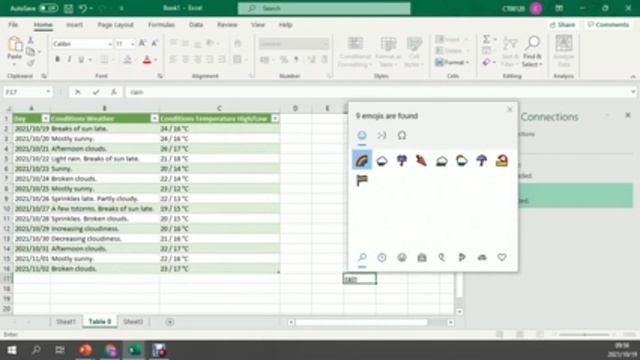Screen dimensions: 640x360
Task: Open the Insert Function fx dialog
Action: 114,92
